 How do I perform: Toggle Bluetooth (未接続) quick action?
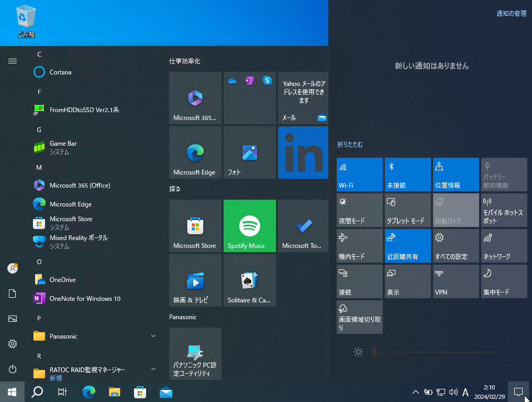pos(408,175)
